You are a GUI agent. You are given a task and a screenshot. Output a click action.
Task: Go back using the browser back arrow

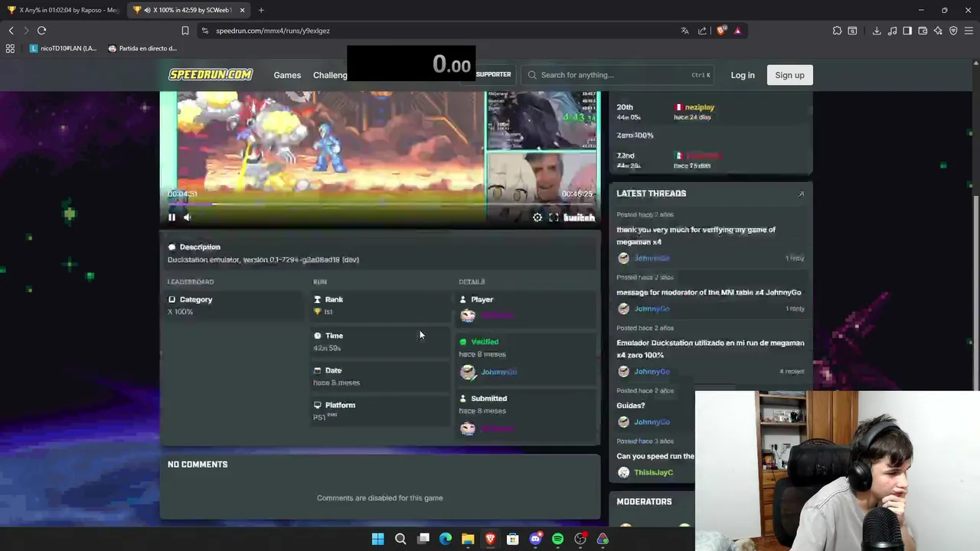click(11, 31)
